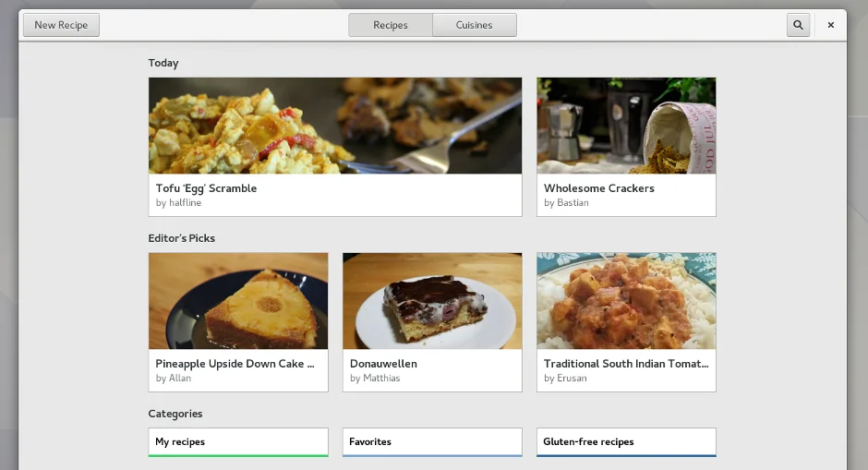Click the Pineapple Upside Down Cake title

(235, 364)
